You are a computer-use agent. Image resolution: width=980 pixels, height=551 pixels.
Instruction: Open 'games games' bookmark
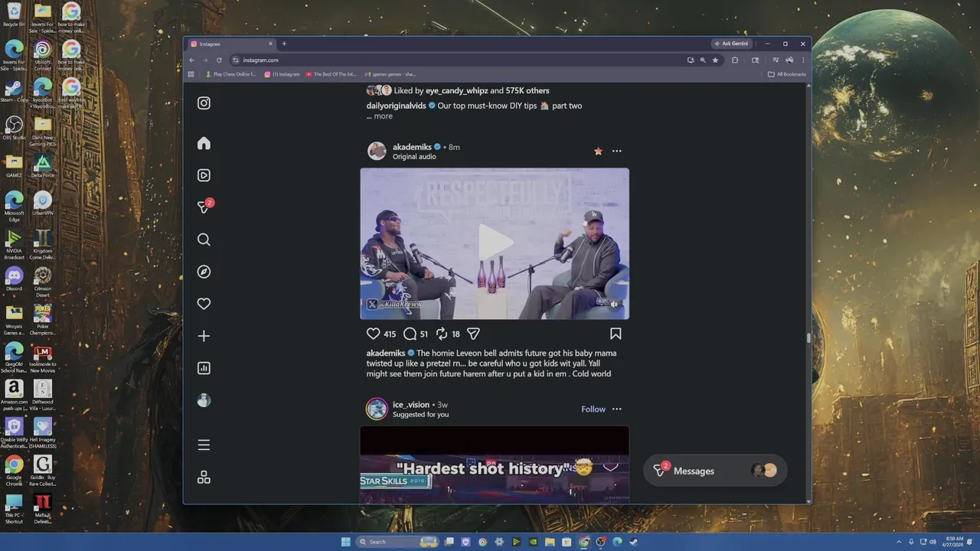point(390,74)
